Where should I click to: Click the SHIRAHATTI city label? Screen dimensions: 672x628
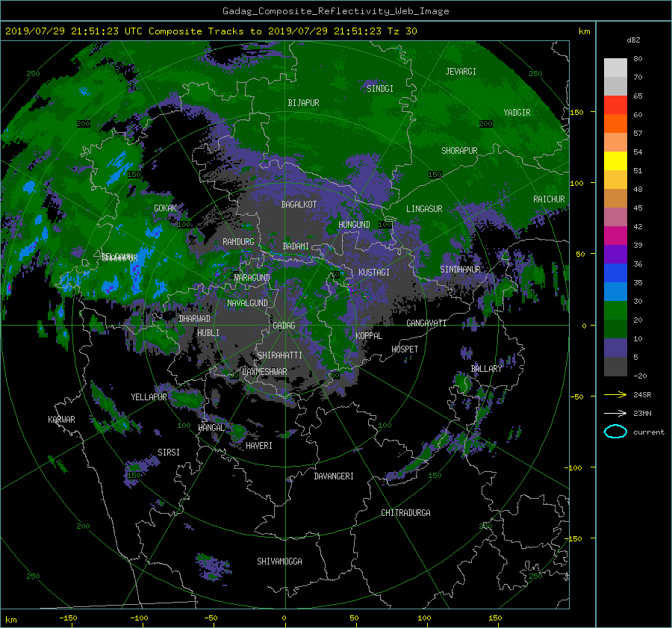[x=280, y=355]
